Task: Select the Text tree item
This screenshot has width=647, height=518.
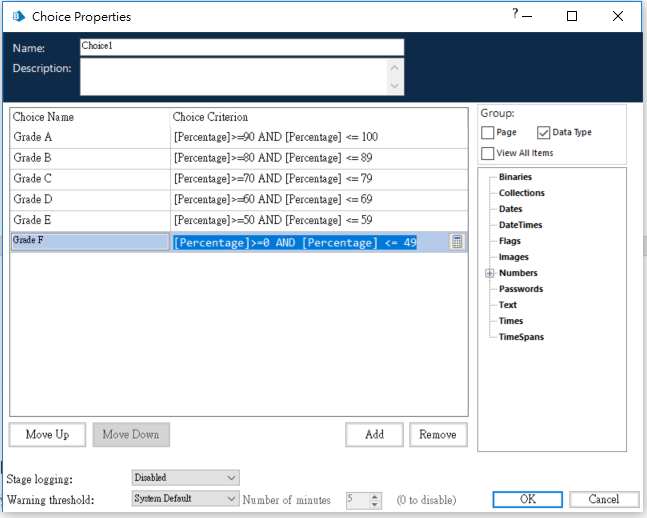Action: 508,305
